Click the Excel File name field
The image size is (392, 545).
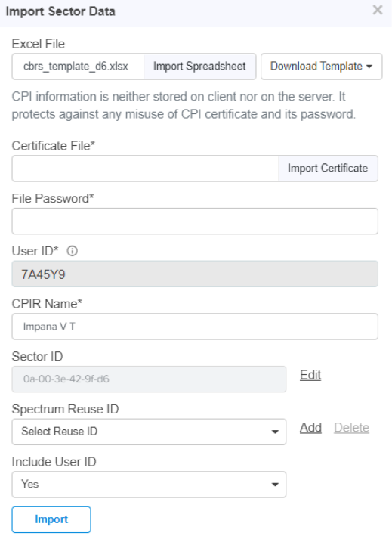78,67
